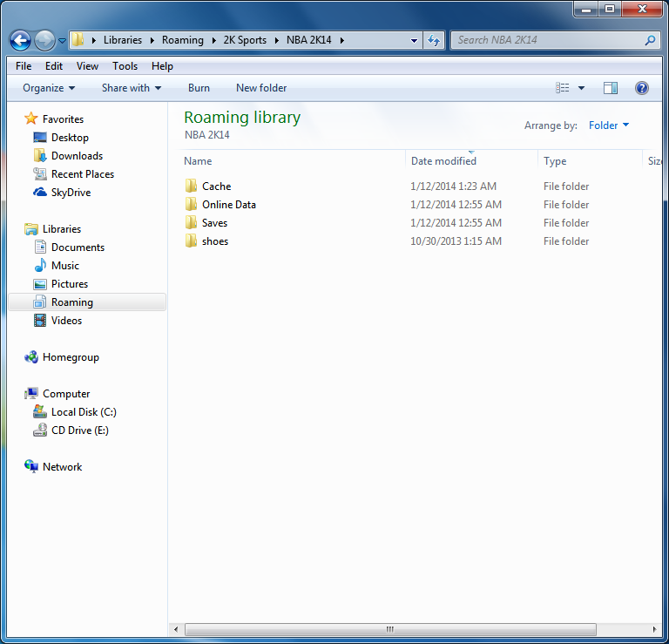Open the View menu
This screenshot has height=644, width=669.
coord(87,66)
